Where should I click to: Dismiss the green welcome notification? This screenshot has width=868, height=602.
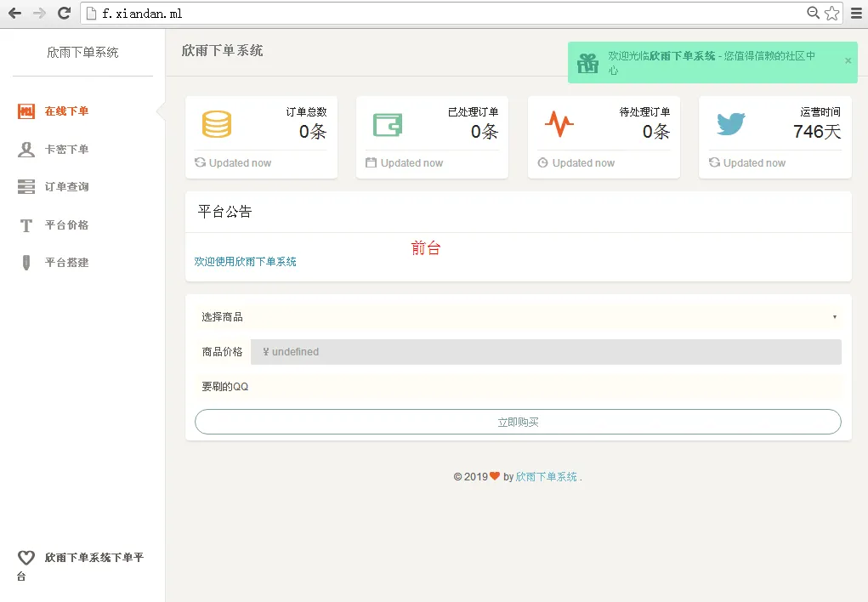847,62
